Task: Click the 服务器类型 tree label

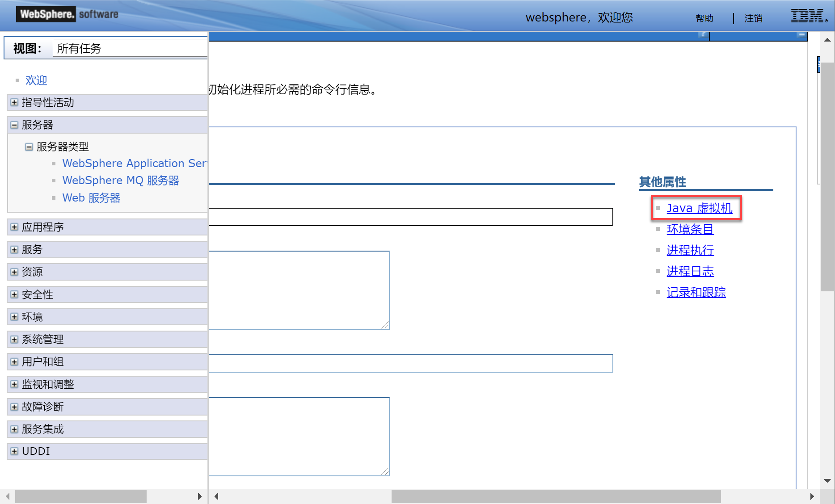Action: click(63, 147)
